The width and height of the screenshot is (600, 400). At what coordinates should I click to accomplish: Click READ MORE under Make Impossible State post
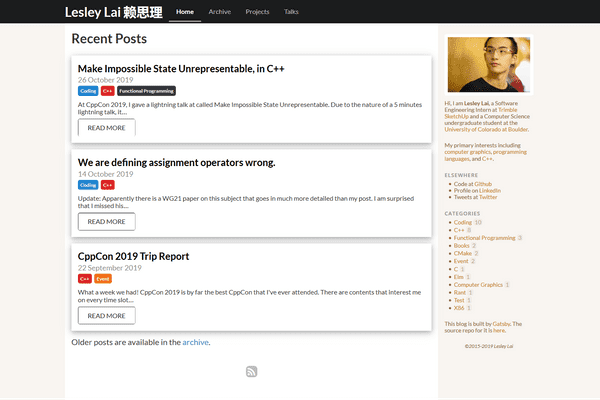tap(107, 127)
